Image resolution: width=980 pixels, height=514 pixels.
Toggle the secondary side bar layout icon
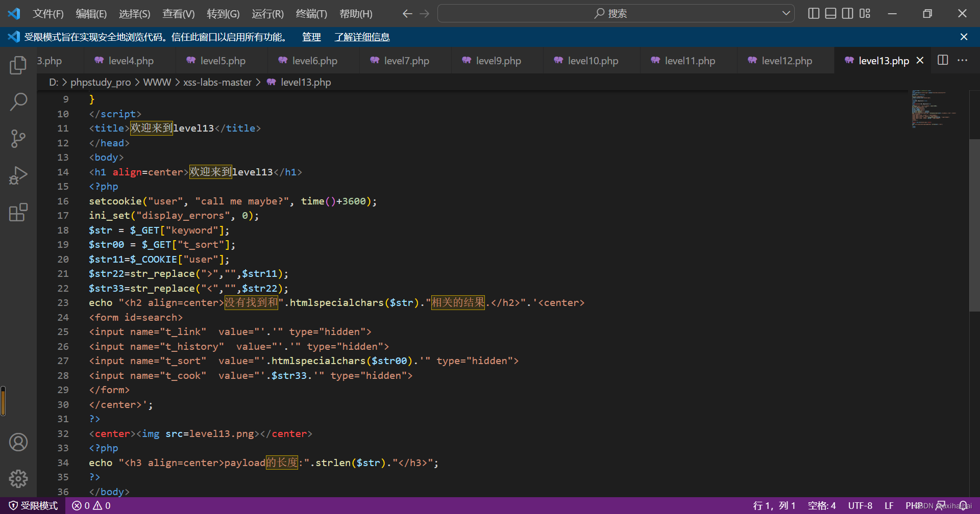click(847, 13)
